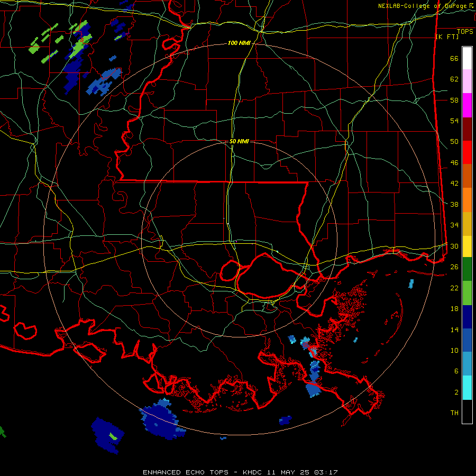This screenshot has width=476, height=476.
Task: Click the cyan legend swatch
Action: click(467, 388)
